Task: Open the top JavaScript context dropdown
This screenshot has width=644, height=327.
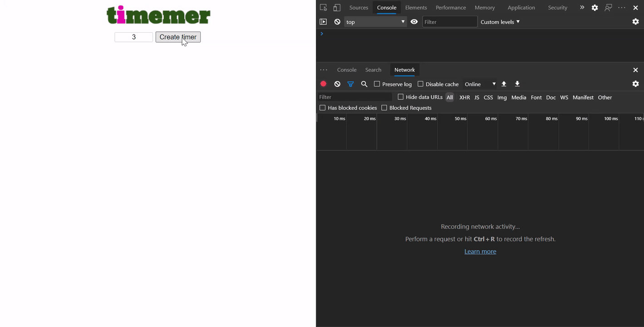Action: pyautogui.click(x=375, y=22)
